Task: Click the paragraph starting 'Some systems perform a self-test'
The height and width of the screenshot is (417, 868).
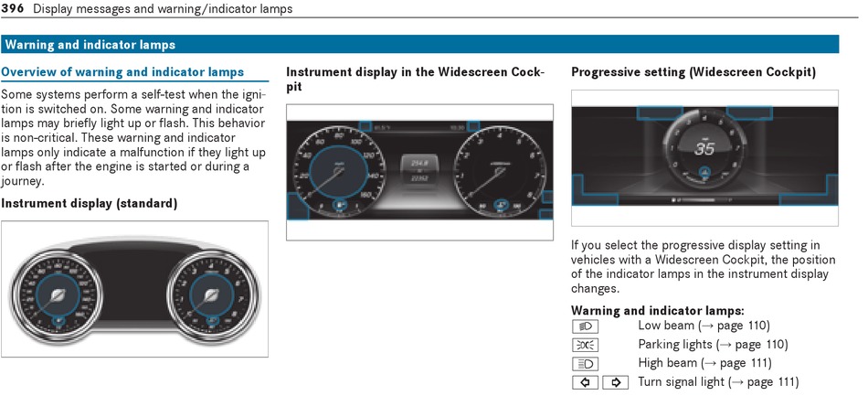Action: click(x=133, y=137)
